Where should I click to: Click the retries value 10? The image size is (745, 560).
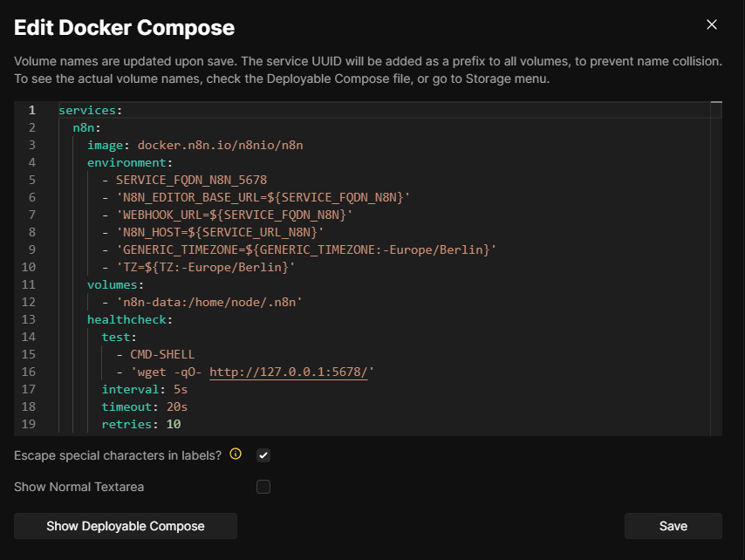click(173, 425)
